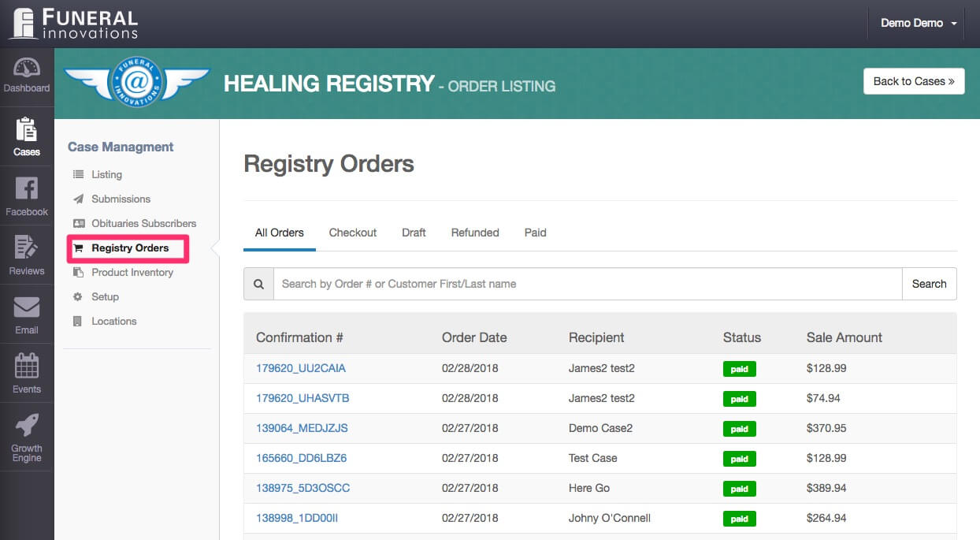Click the Back to Cases button

(913, 81)
